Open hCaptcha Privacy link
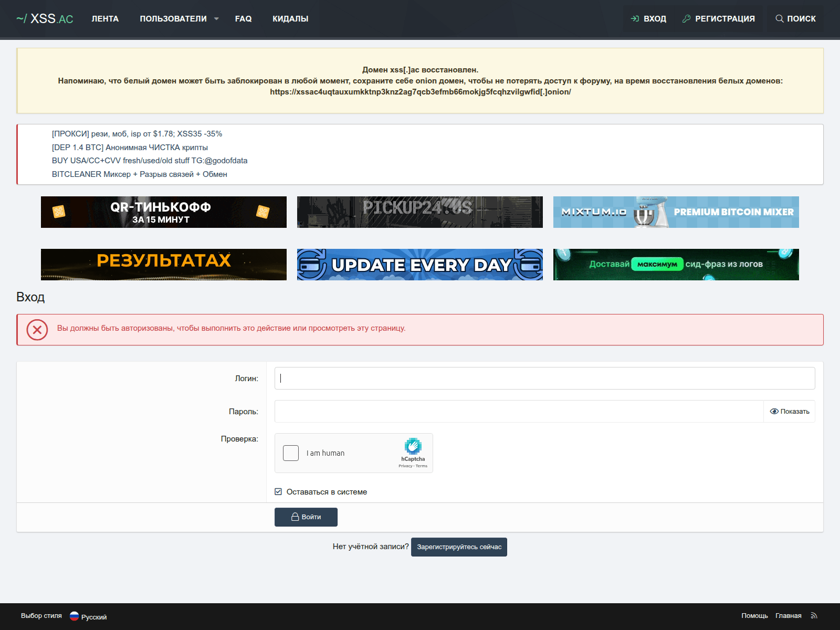Screen dimensions: 840x630 pyautogui.click(x=405, y=466)
